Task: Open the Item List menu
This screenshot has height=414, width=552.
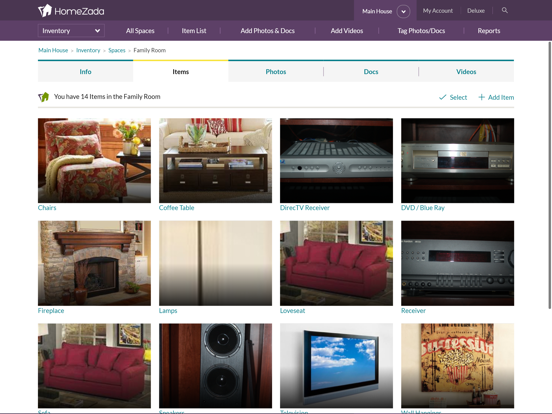Action: click(194, 31)
